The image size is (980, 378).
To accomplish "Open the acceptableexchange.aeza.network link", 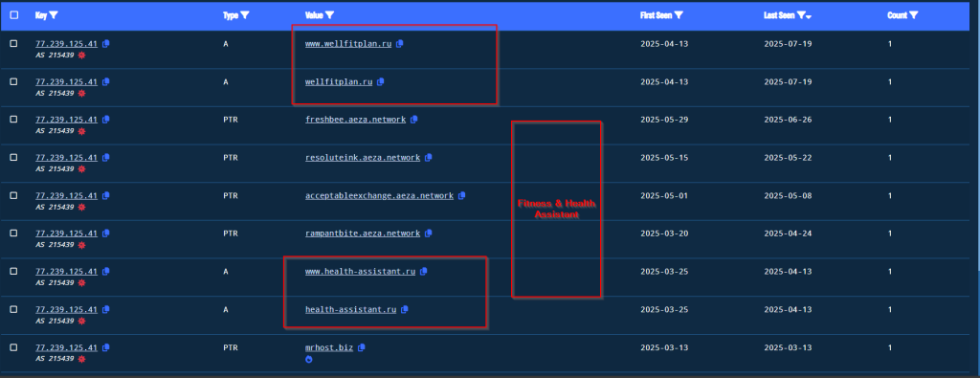I will click(x=379, y=195).
